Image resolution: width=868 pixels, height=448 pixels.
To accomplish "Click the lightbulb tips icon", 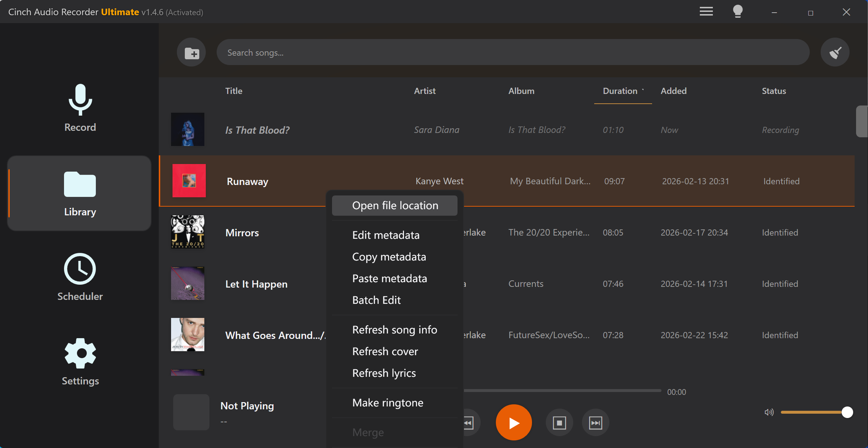I will [738, 12].
